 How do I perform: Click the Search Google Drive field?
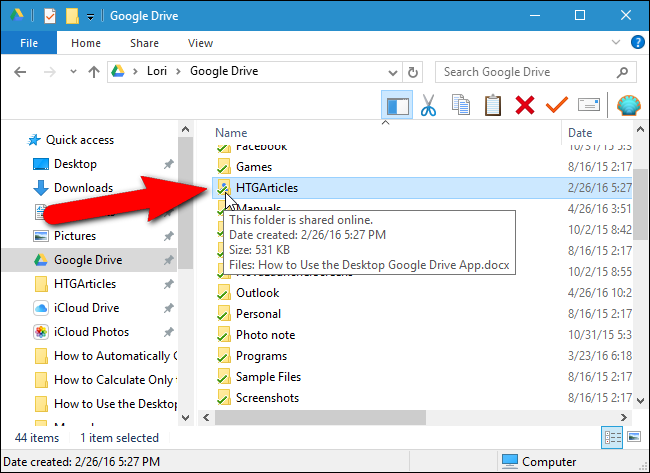[535, 72]
